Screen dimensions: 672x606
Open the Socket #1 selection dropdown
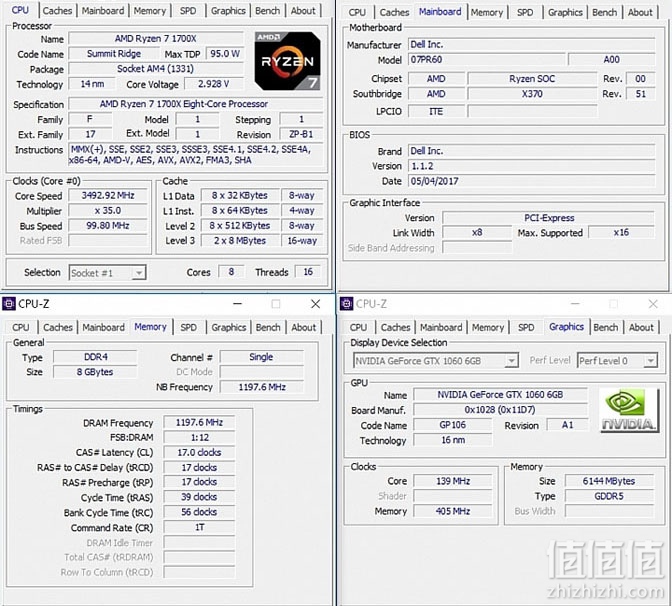[x=139, y=273]
